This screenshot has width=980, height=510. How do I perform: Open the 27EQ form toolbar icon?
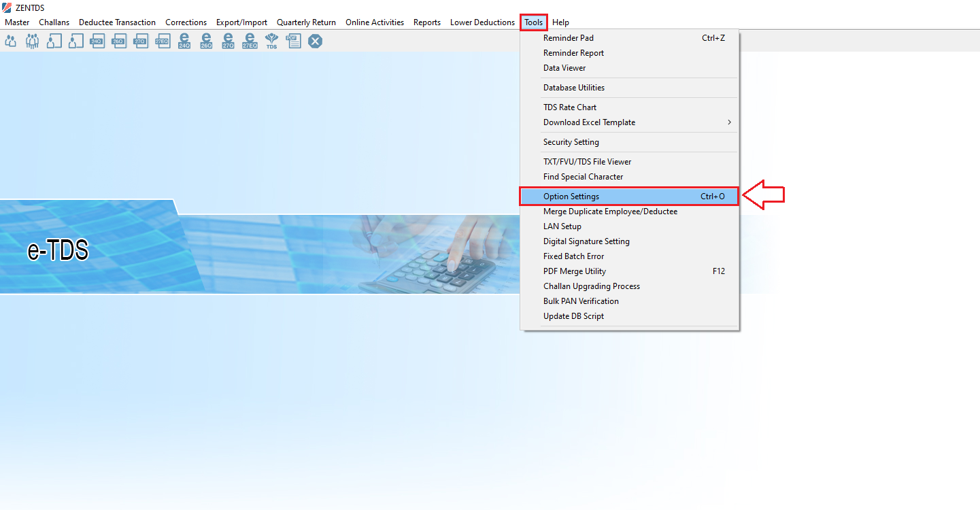click(x=163, y=41)
